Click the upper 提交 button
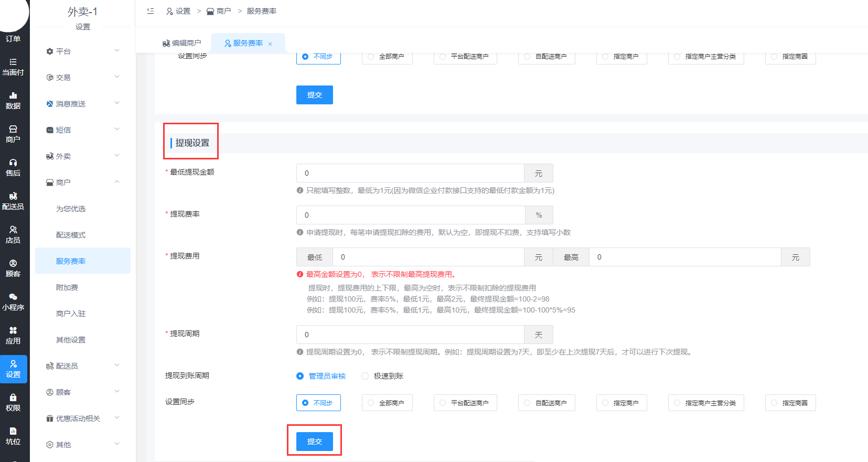 (315, 95)
